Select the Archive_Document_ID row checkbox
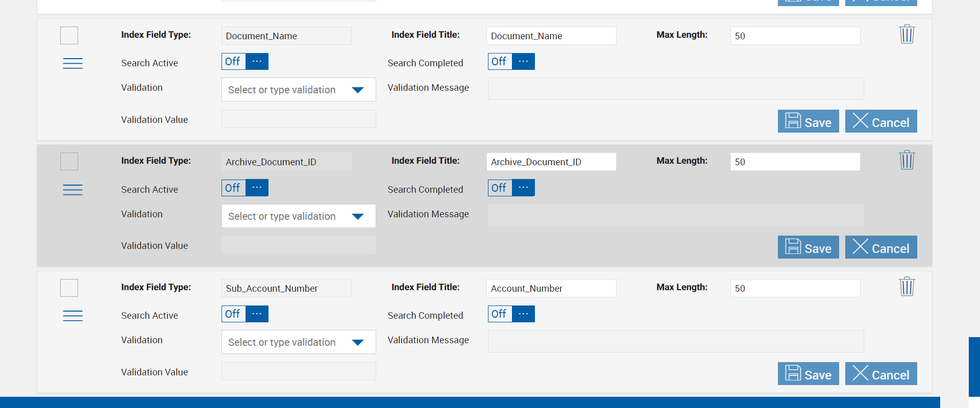Screen dimensions: 980x408 [x=69, y=162]
